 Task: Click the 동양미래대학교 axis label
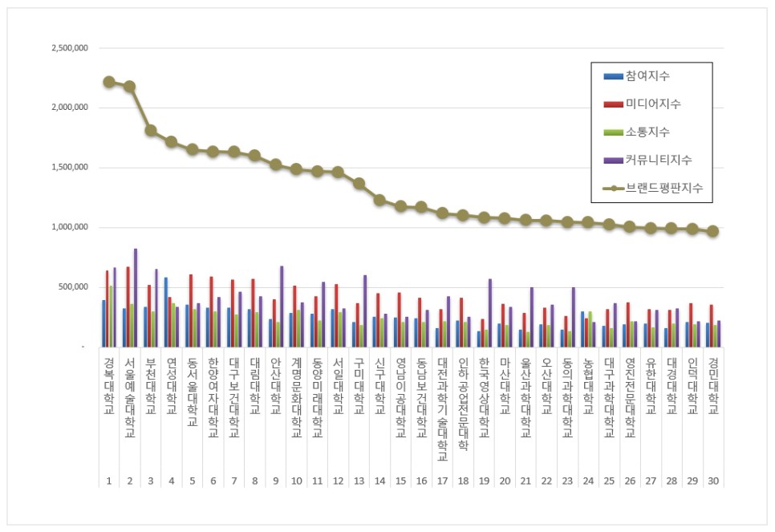pos(318,397)
